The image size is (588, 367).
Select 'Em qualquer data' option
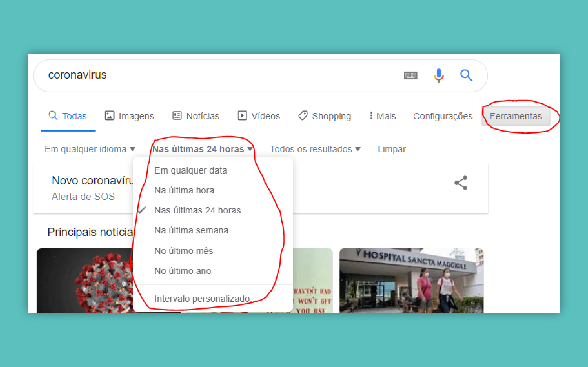click(x=191, y=170)
